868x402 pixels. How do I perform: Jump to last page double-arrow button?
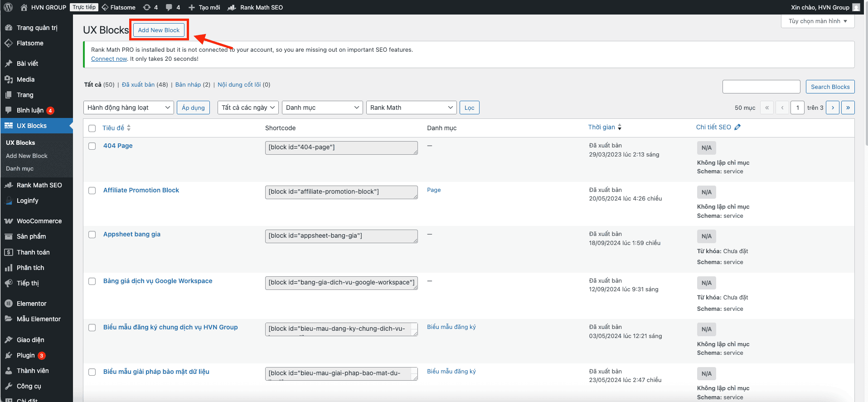pos(848,108)
